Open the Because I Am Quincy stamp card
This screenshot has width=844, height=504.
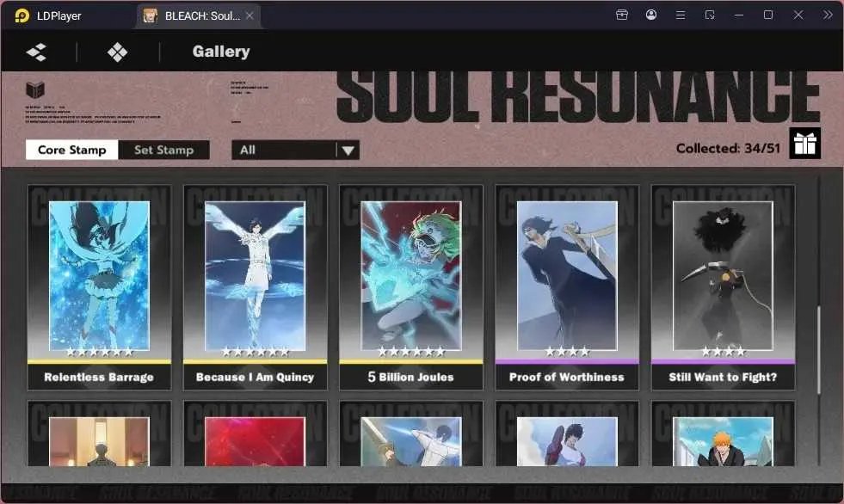coord(256,288)
